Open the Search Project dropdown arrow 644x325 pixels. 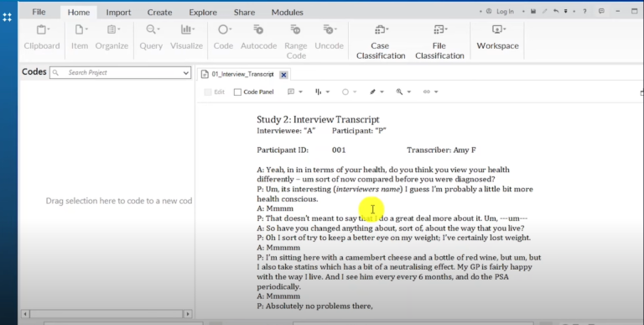click(186, 73)
